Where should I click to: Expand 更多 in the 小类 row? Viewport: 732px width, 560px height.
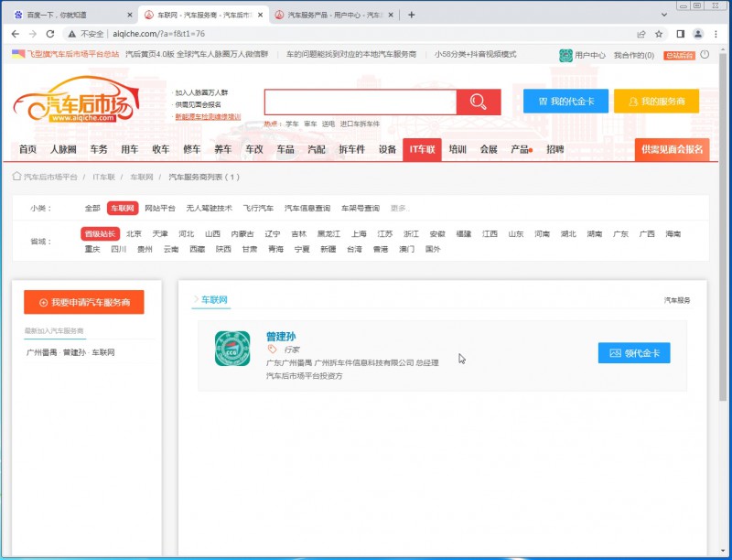point(399,208)
